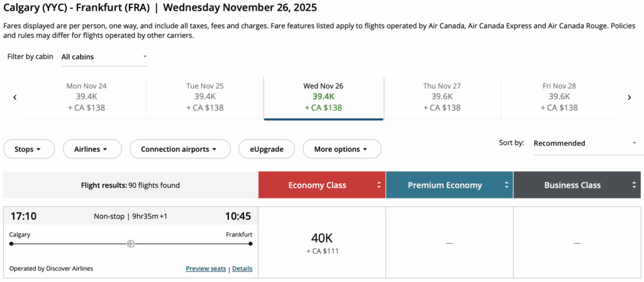The image size is (644, 282).
Task: Select Mon Nov 24 date tab
Action: coord(86,97)
